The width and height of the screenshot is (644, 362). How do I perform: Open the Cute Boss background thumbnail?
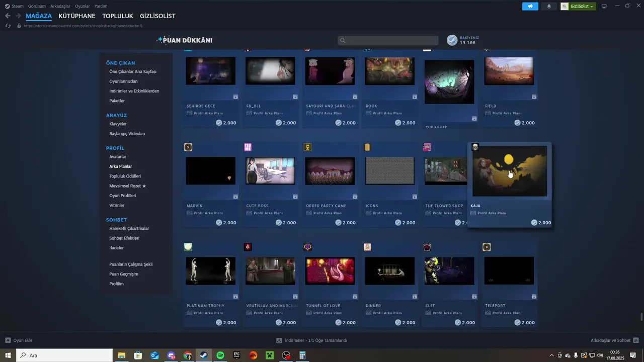[x=270, y=170]
